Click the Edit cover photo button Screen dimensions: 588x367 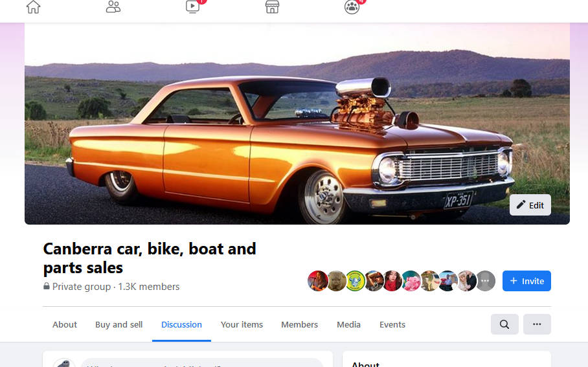point(530,205)
